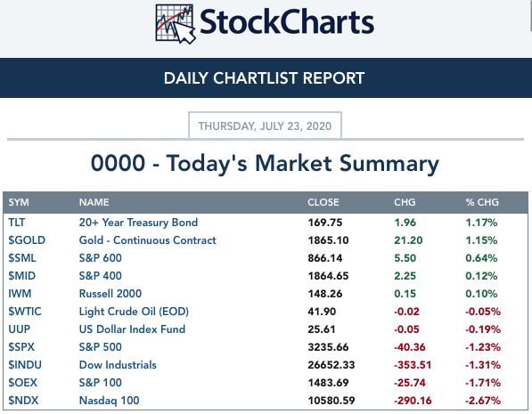Open Gold - Continuous Contract chart link

147,240
